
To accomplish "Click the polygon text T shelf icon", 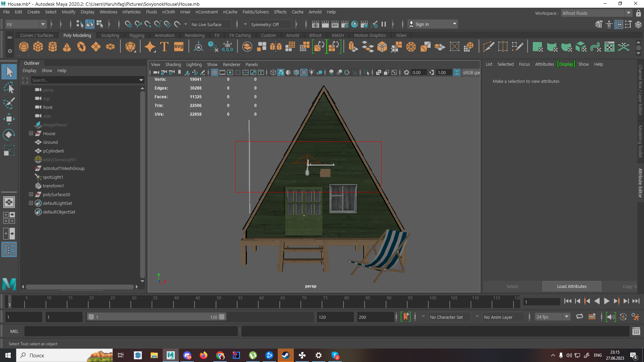I will [x=164, y=47].
